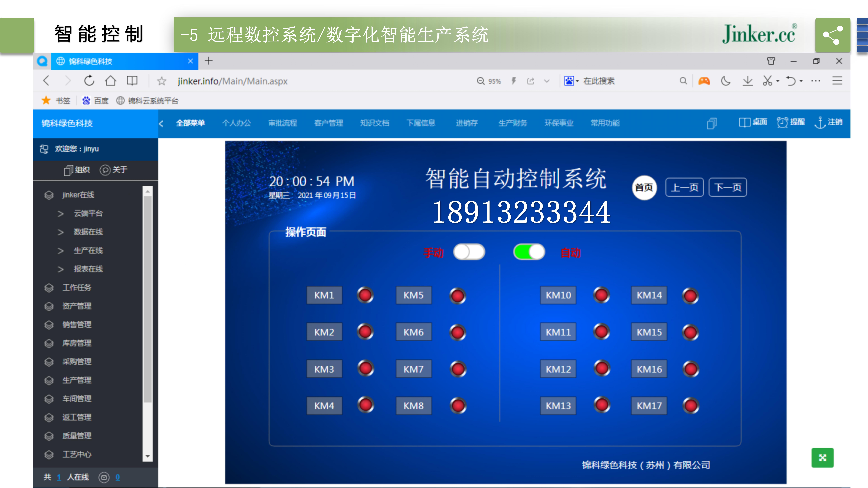
Task: Enable night mode moon icon
Action: 725,81
